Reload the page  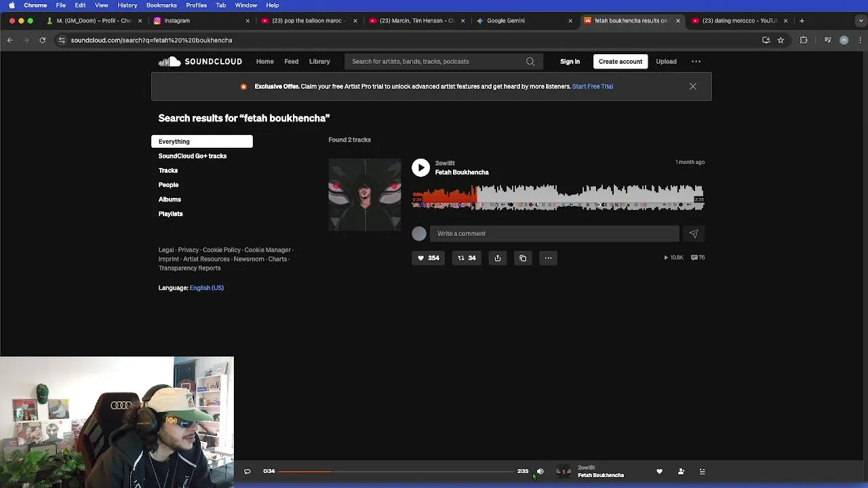pyautogui.click(x=42, y=41)
